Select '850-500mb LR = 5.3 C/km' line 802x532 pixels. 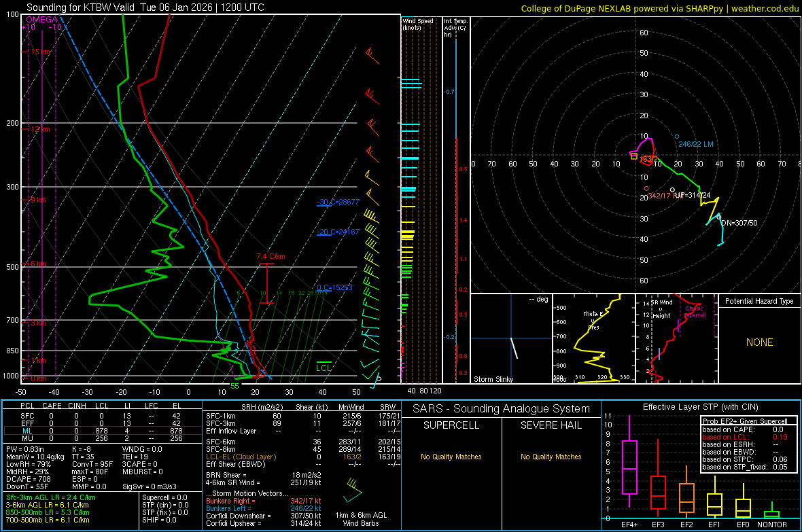48,512
